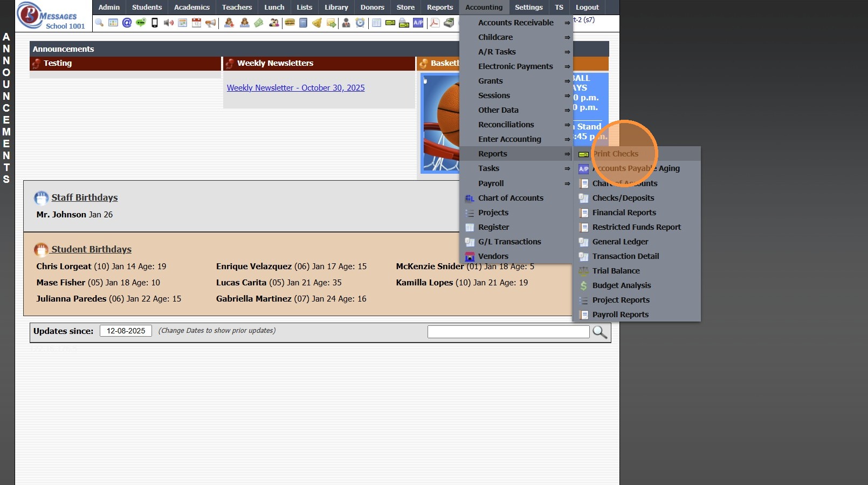Open the Admin menu

pyautogui.click(x=109, y=7)
